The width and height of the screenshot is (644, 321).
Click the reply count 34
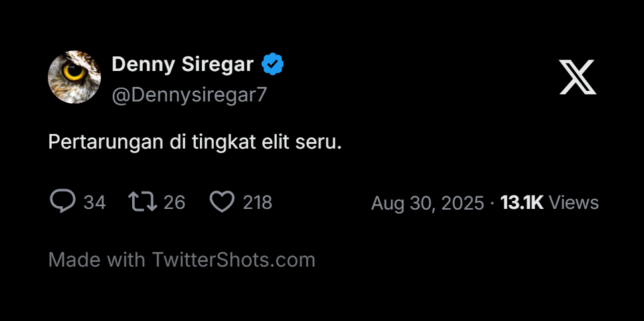coord(94,202)
